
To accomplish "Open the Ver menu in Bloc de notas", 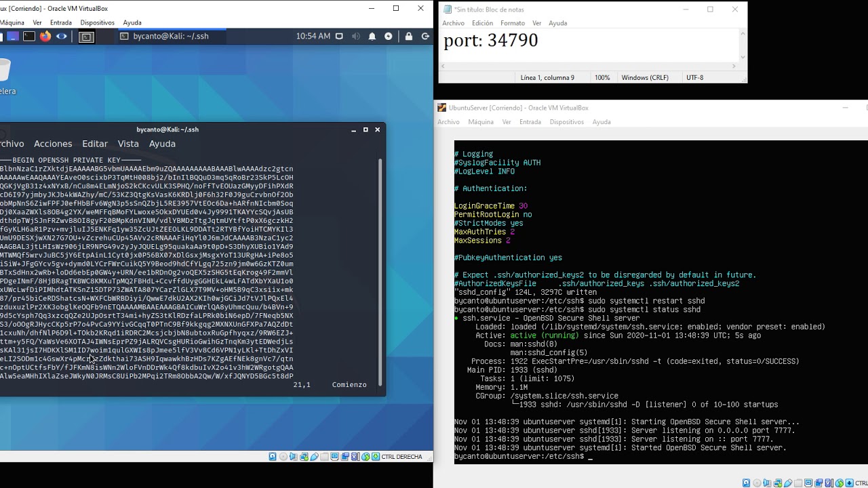I will (x=537, y=23).
